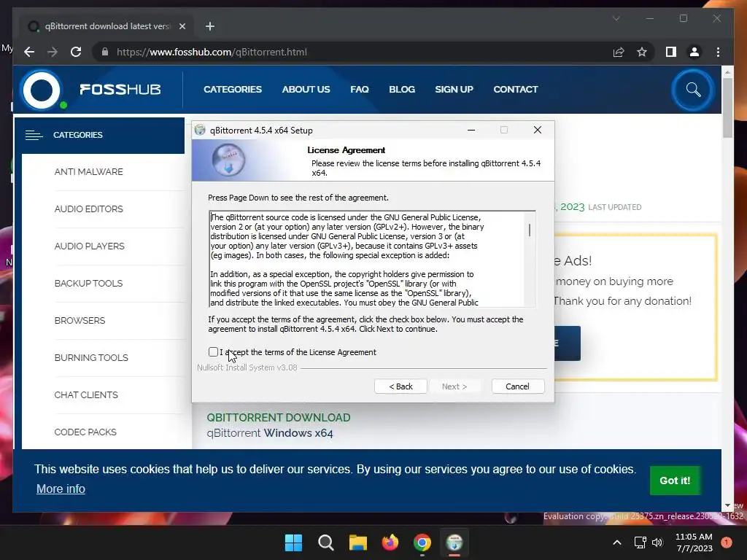Select CHAT CLIENTS category

86,394
